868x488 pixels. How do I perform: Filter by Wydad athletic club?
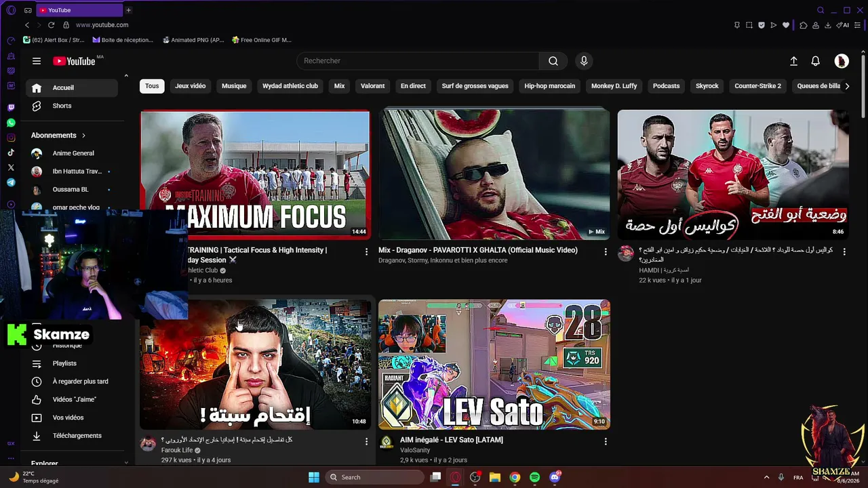290,86
